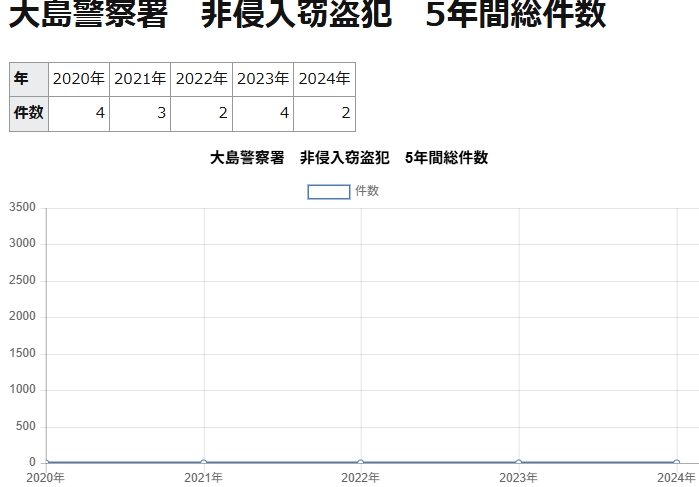Click the 500 y-axis label
Screen dimensions: 699x487
pyautogui.click(x=25, y=426)
